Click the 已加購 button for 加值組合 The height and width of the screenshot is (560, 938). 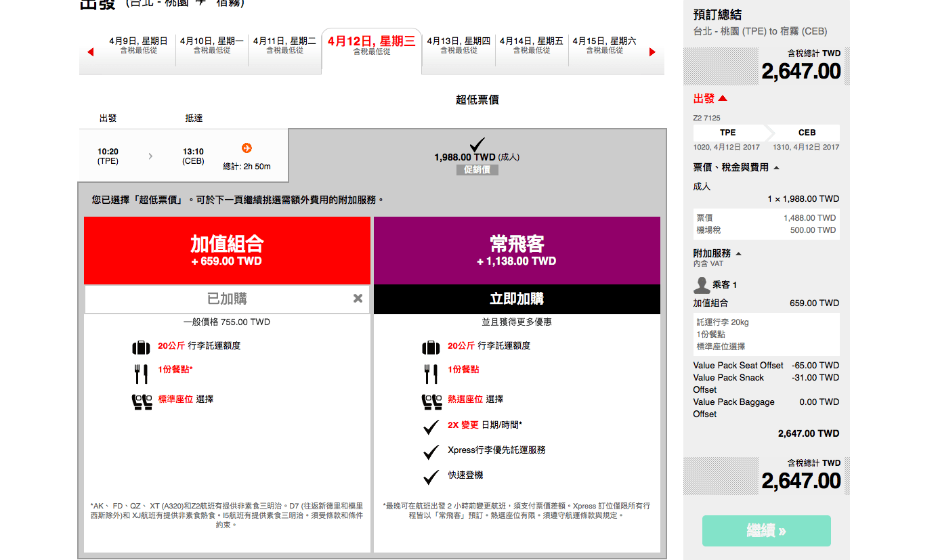[227, 299]
